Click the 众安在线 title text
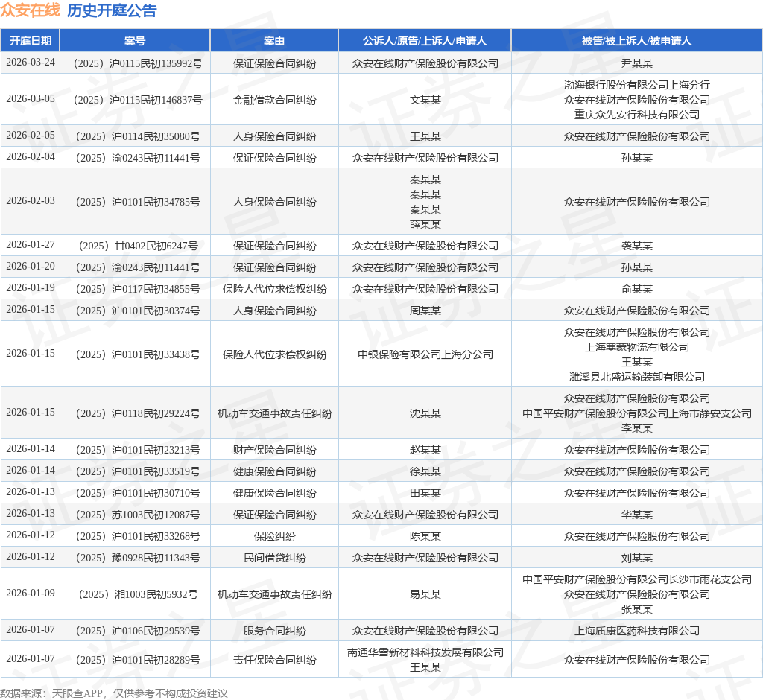Image resolution: width=763 pixels, height=700 pixels. point(30,10)
